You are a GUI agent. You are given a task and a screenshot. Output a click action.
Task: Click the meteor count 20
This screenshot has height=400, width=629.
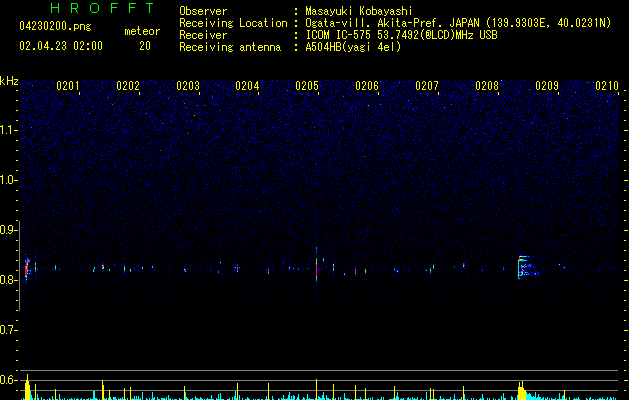[145, 46]
